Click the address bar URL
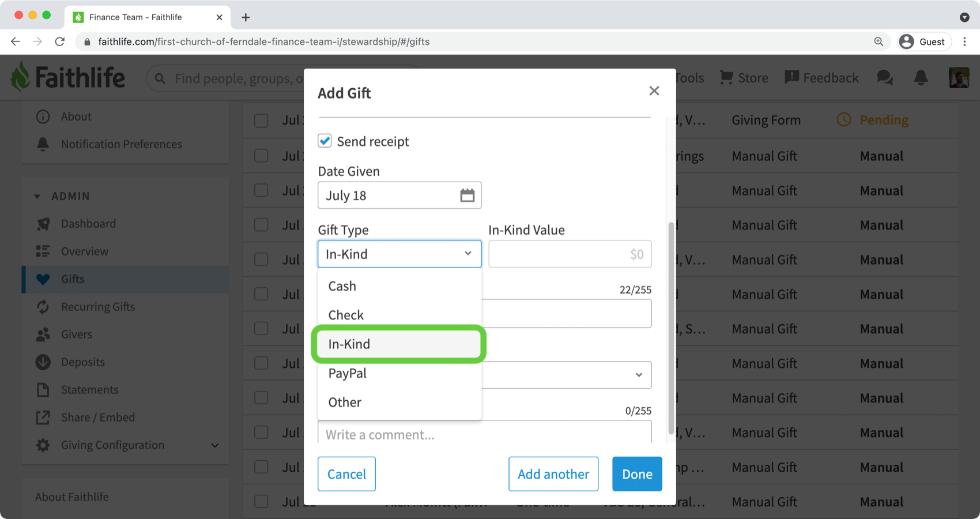This screenshot has width=980, height=519. point(264,42)
